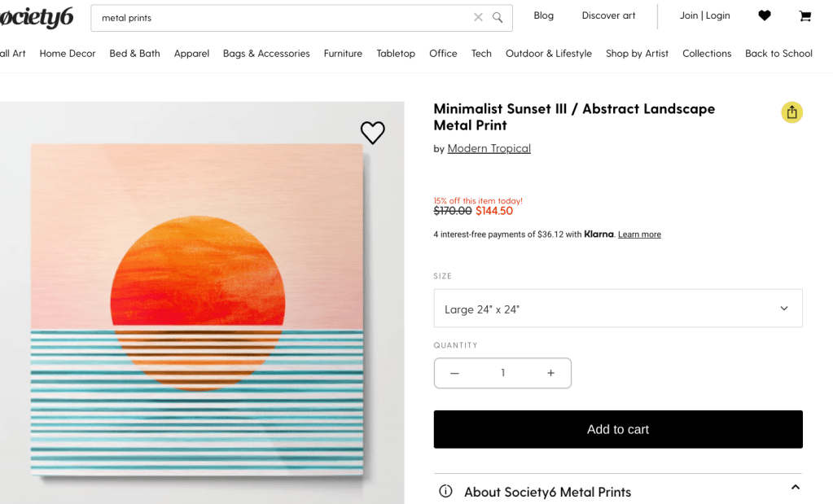Viewport: 833px width, 504px height.
Task: Open the Large 24" x 24" size dropdown
Action: pyautogui.click(x=617, y=309)
